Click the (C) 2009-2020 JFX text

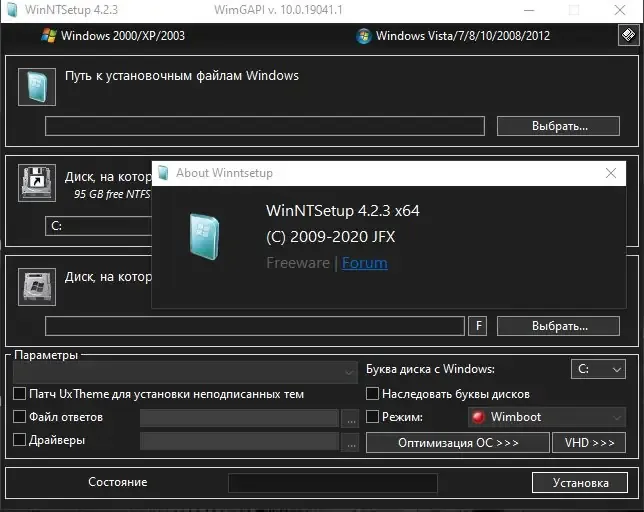(x=331, y=237)
